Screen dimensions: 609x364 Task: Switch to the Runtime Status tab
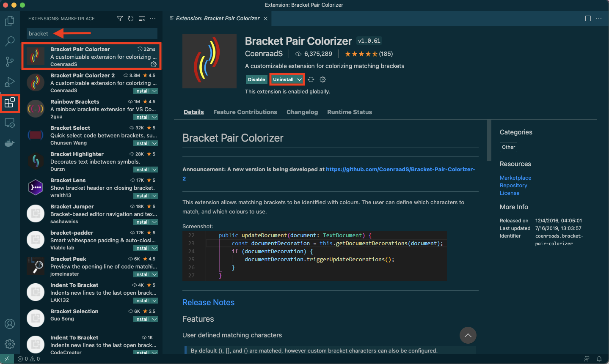350,112
